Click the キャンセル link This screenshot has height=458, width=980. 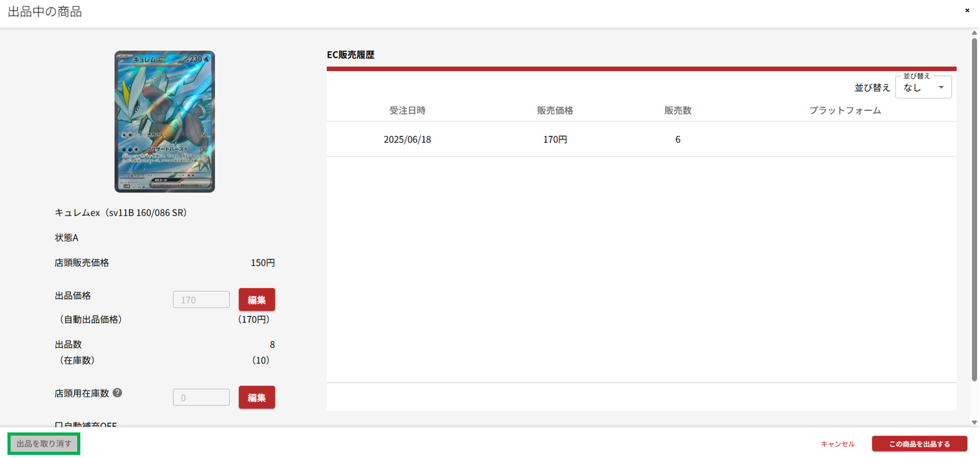[x=837, y=444]
